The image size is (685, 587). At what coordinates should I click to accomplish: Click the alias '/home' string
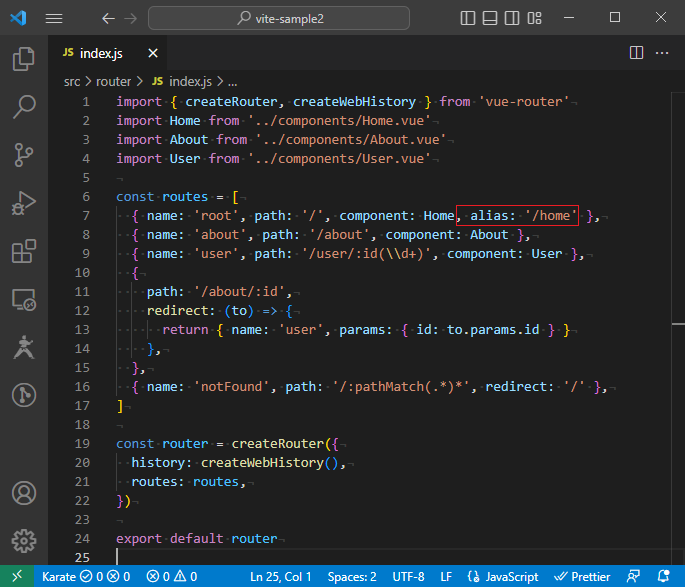pyautogui.click(x=551, y=216)
